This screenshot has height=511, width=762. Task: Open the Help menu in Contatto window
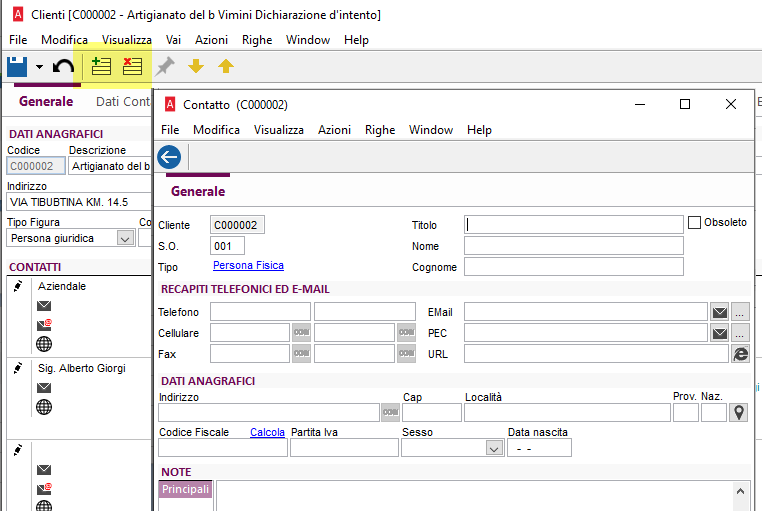click(x=479, y=130)
